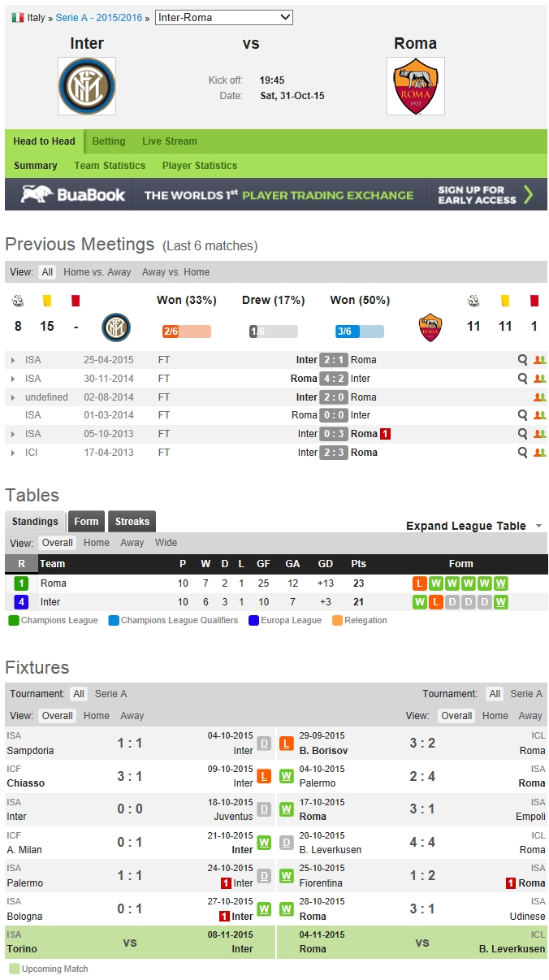This screenshot has height=980, width=549.
Task: Click the Roma won 3/6 progress bar
Action: [x=359, y=332]
